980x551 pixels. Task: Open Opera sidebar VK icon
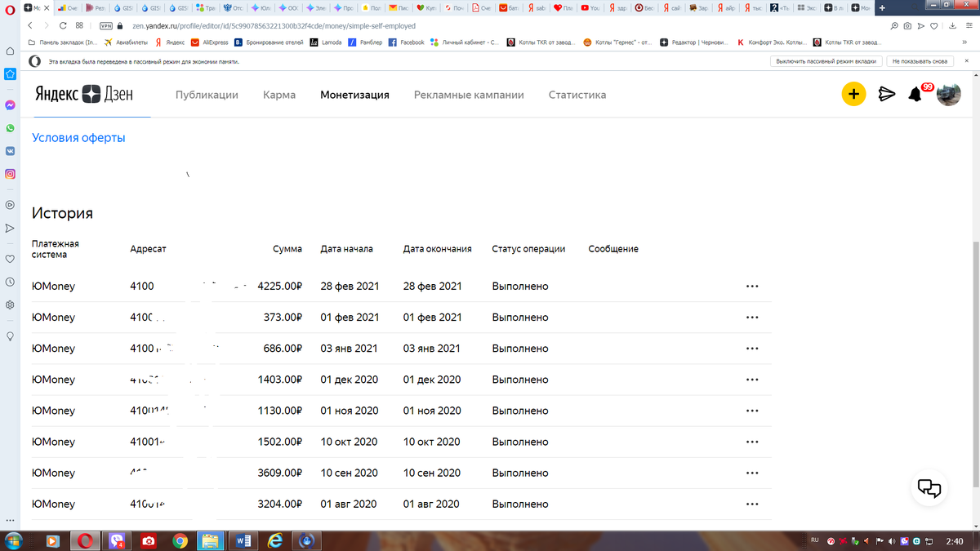pos(10,151)
